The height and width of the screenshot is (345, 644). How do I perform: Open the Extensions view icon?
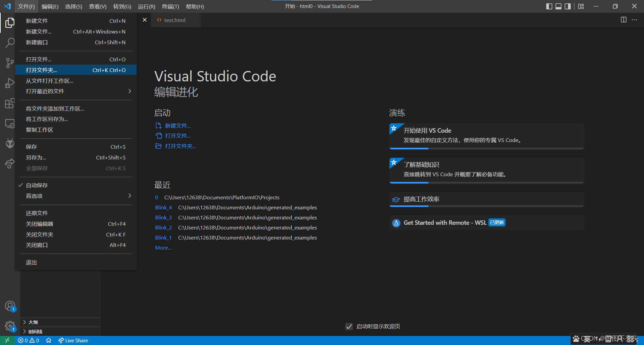[x=10, y=103]
